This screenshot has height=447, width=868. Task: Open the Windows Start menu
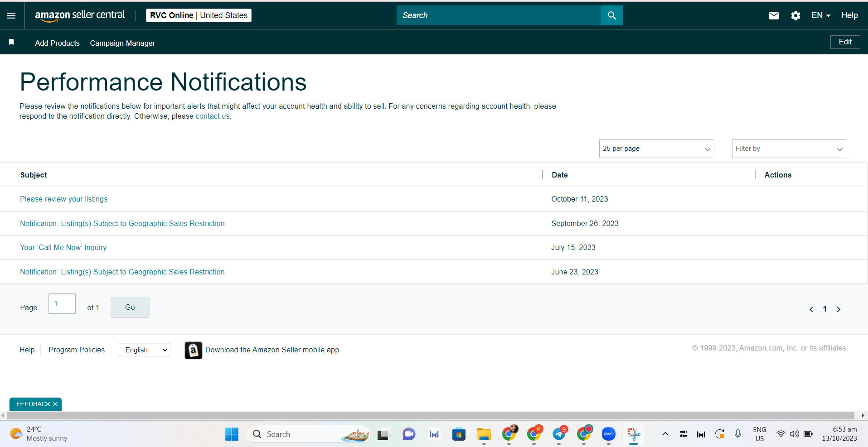click(x=232, y=434)
